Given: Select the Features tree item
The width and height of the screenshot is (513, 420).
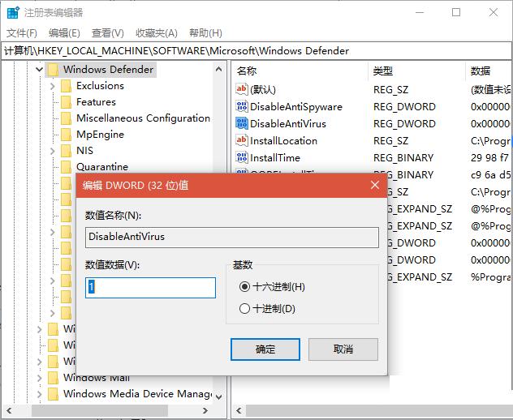Looking at the screenshot, I should tap(96, 102).
